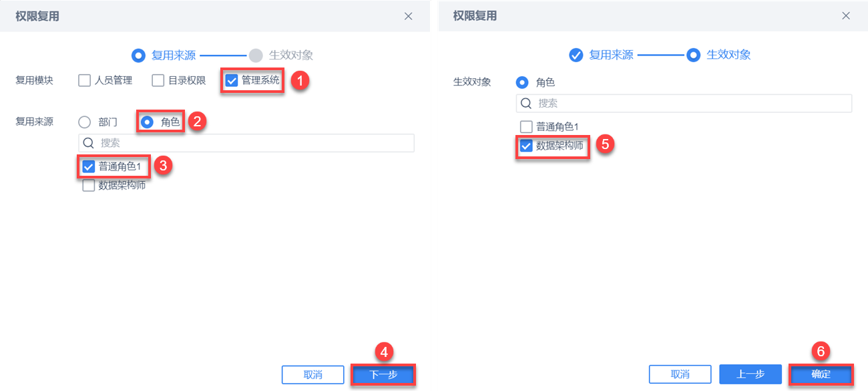Select the 角色 radio under 复用来源
Viewport: 868px width, 391px height.
pyautogui.click(x=147, y=122)
